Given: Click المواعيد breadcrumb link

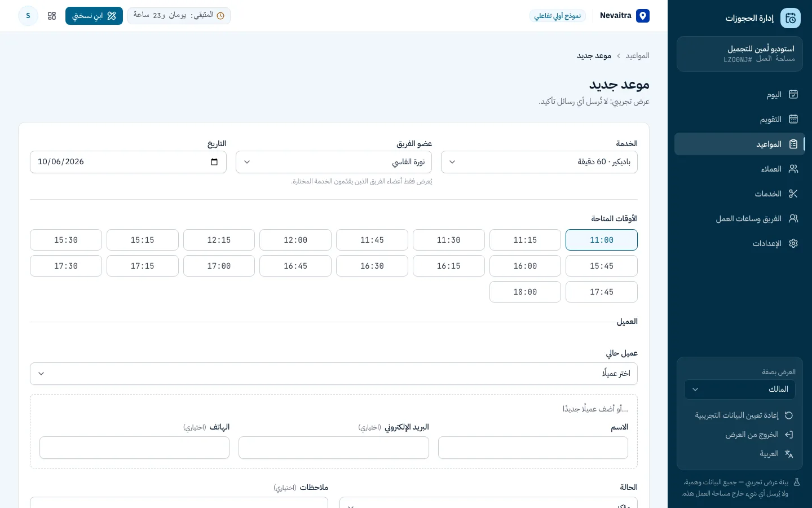Looking at the screenshot, I should pos(638,56).
